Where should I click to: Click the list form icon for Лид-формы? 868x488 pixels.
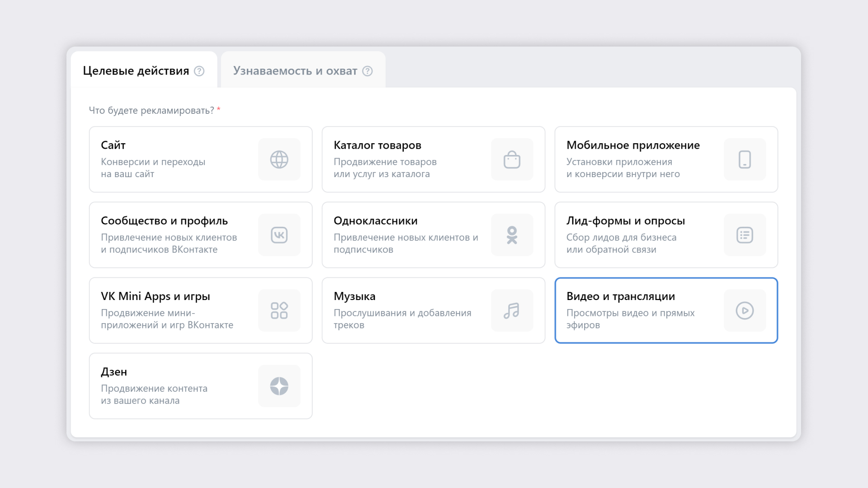click(745, 235)
